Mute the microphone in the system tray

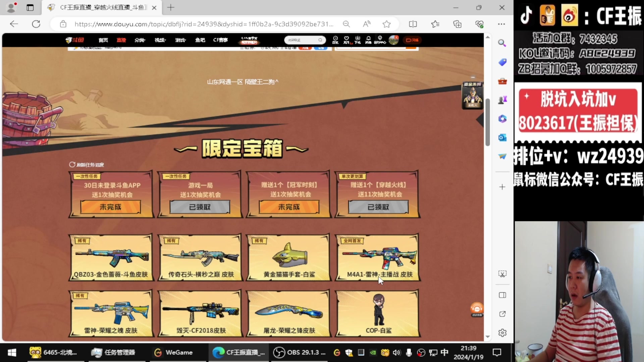(x=409, y=352)
